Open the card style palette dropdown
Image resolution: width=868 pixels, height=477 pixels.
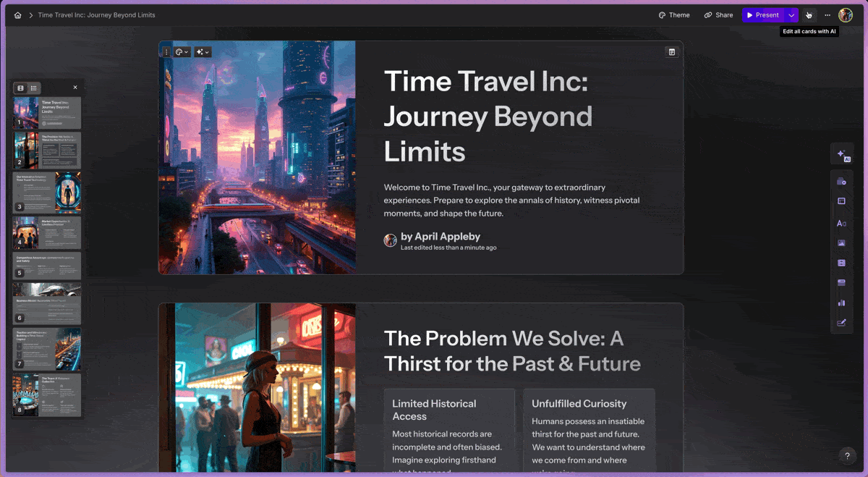pyautogui.click(x=182, y=52)
